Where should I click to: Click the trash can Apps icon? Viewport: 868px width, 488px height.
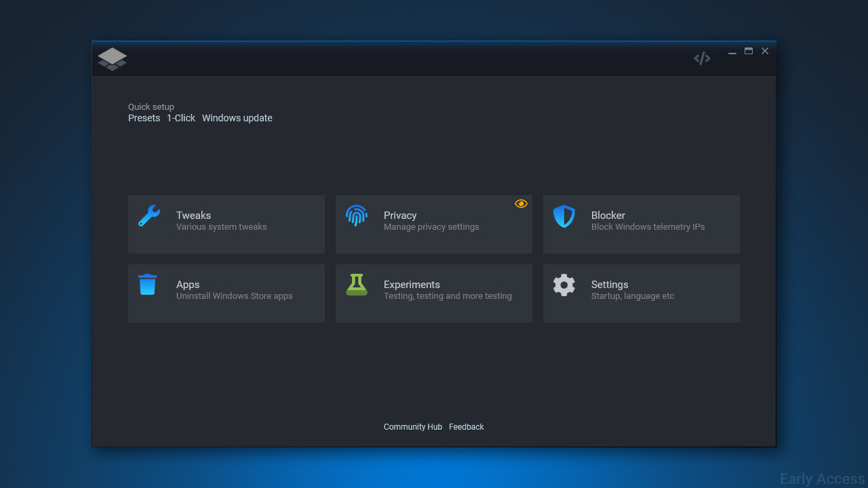(x=148, y=285)
